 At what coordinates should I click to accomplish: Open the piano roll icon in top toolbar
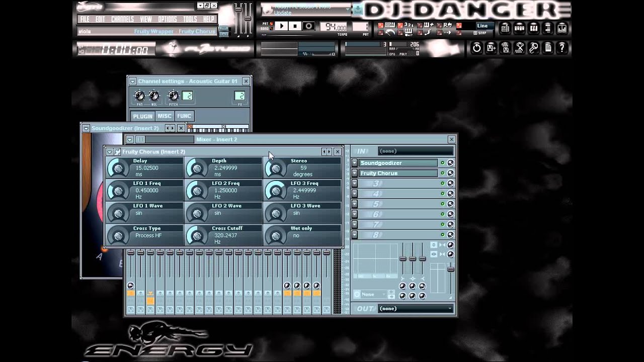click(534, 28)
